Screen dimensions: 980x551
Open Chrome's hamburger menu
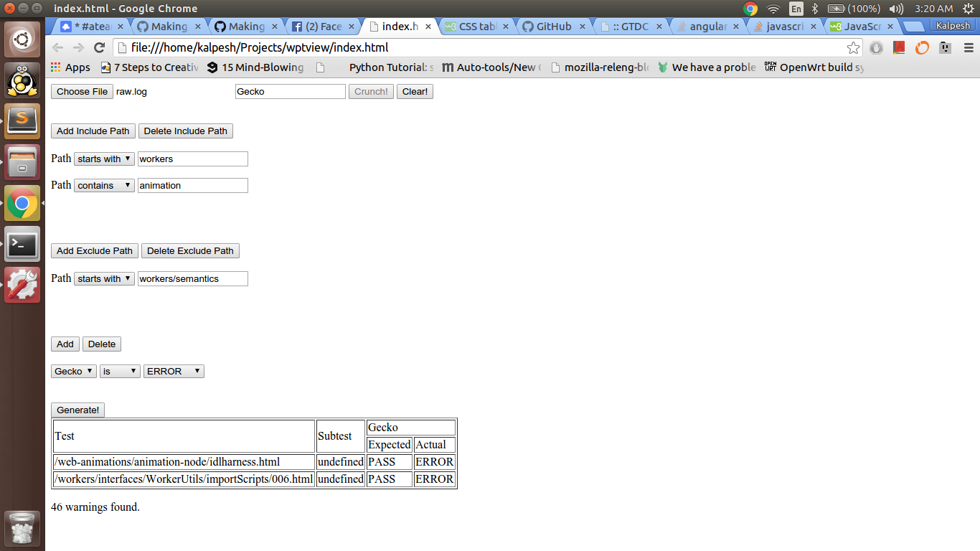tap(969, 48)
